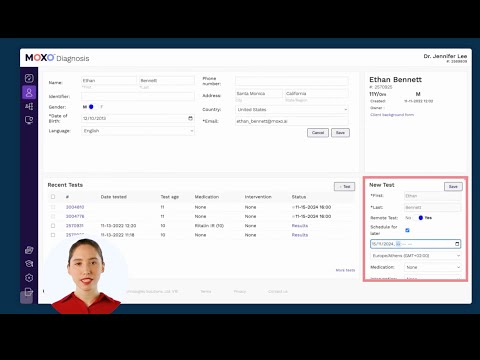Click the Date of Birth field 12/10/2013
Viewport: 480px width, 360px height.
(x=138, y=118)
